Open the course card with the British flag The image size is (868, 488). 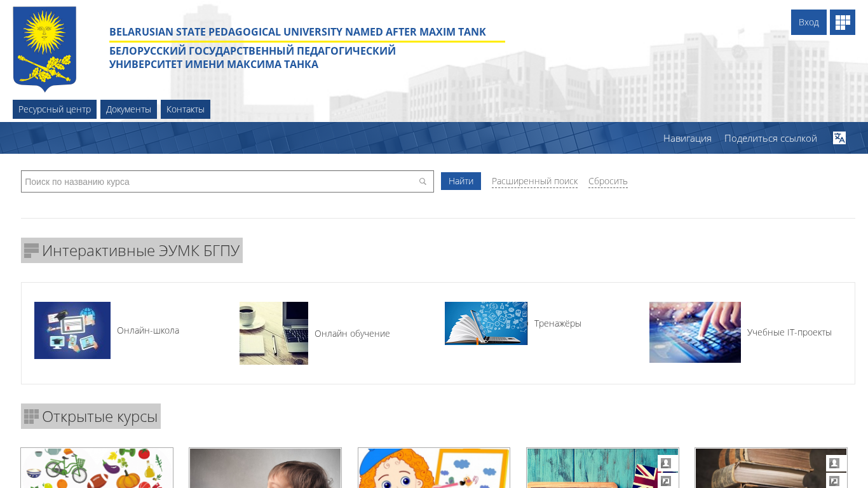pos(602,468)
